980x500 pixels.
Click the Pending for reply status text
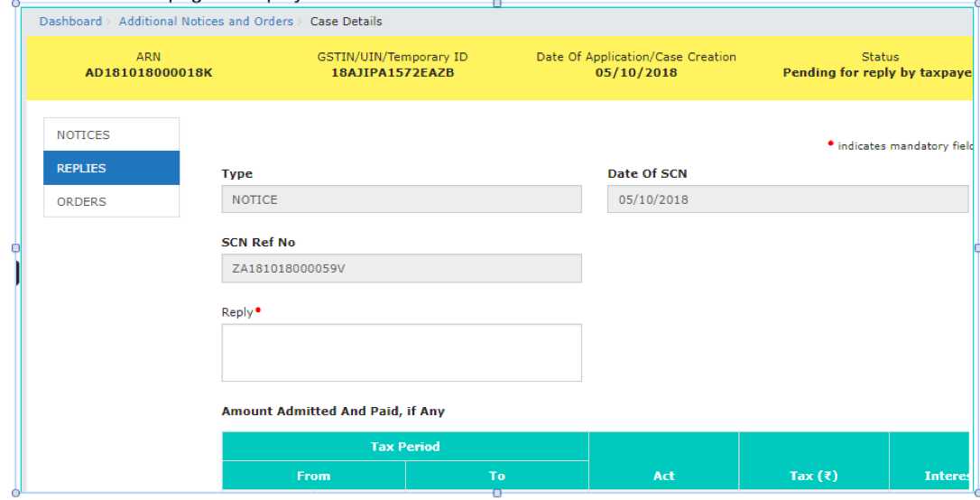tap(877, 72)
